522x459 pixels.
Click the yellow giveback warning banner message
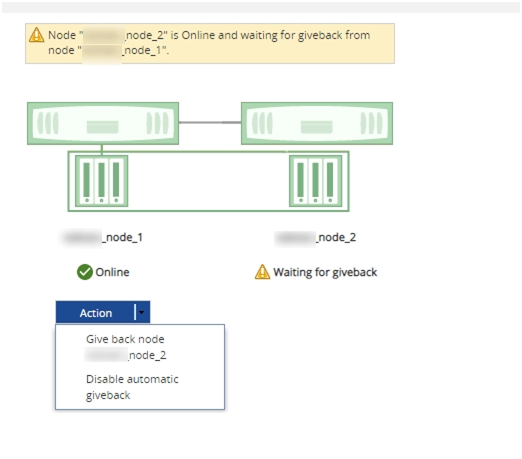[x=209, y=43]
